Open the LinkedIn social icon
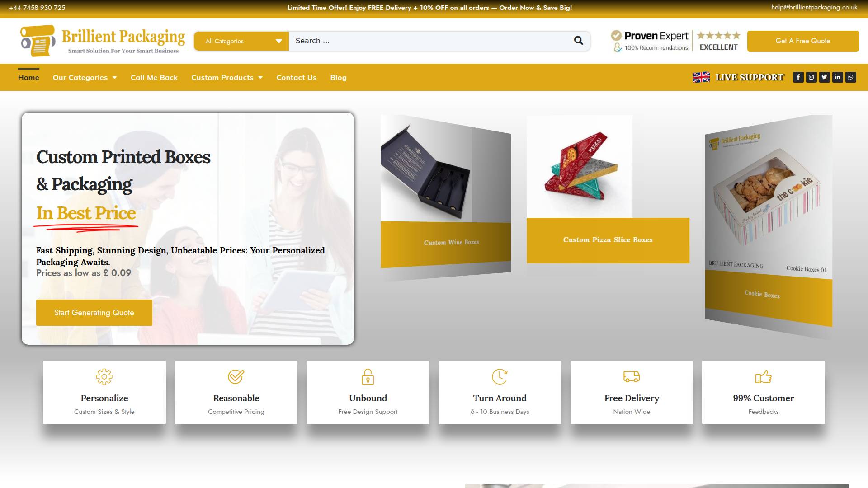The image size is (868, 488). [x=837, y=77]
